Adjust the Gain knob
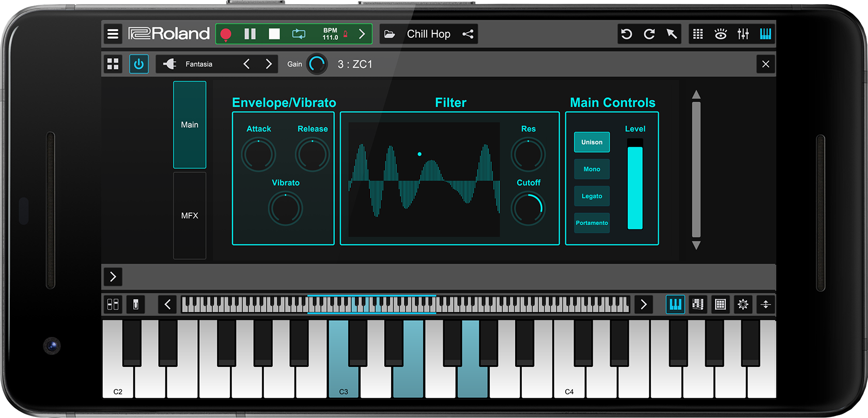The width and height of the screenshot is (868, 418). (317, 64)
